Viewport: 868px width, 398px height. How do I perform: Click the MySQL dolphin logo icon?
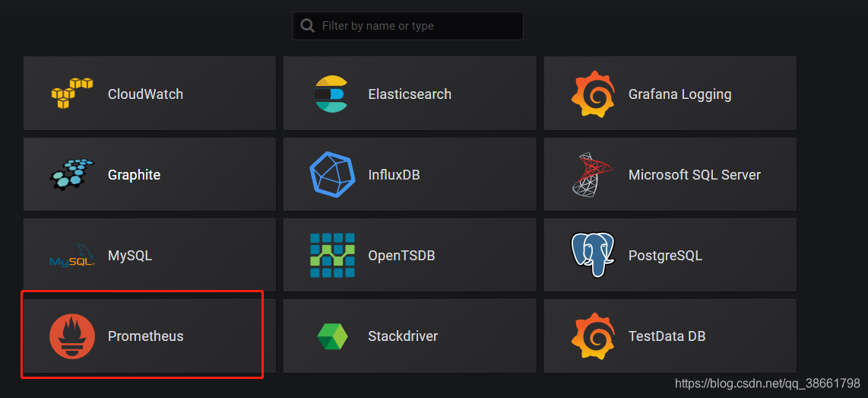coord(72,256)
